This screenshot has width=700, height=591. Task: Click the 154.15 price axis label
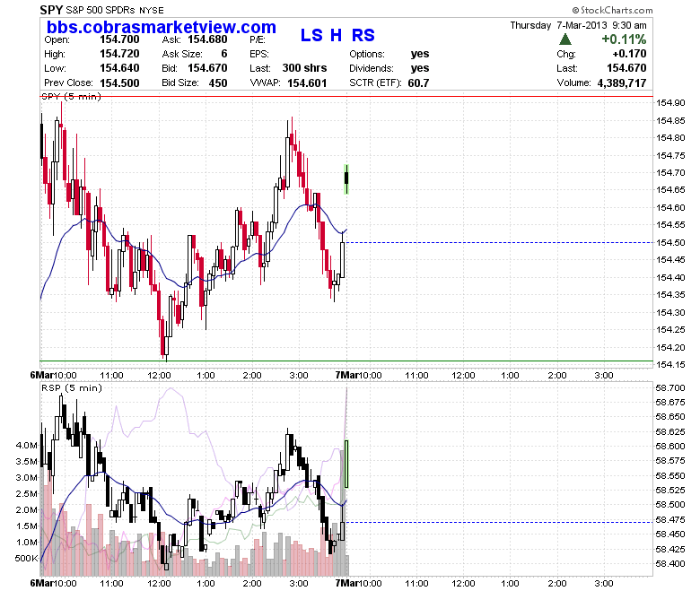coord(670,365)
